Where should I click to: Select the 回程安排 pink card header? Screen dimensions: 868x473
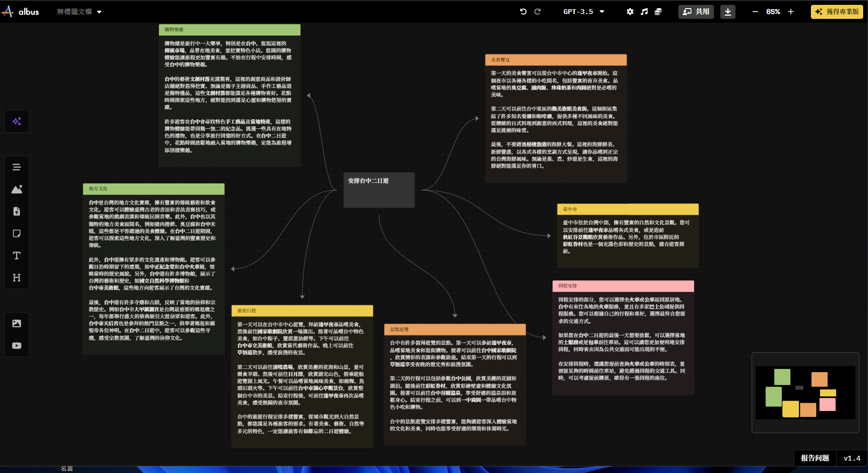(x=623, y=286)
